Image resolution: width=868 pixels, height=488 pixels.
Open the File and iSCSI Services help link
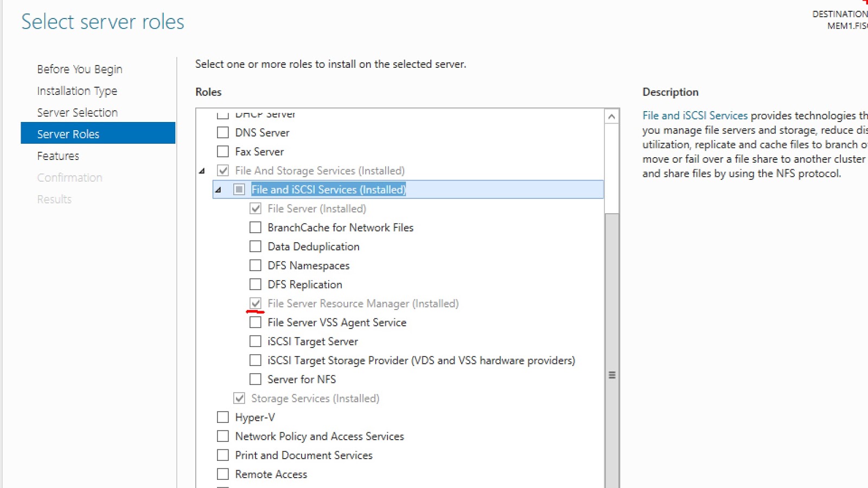(x=695, y=115)
